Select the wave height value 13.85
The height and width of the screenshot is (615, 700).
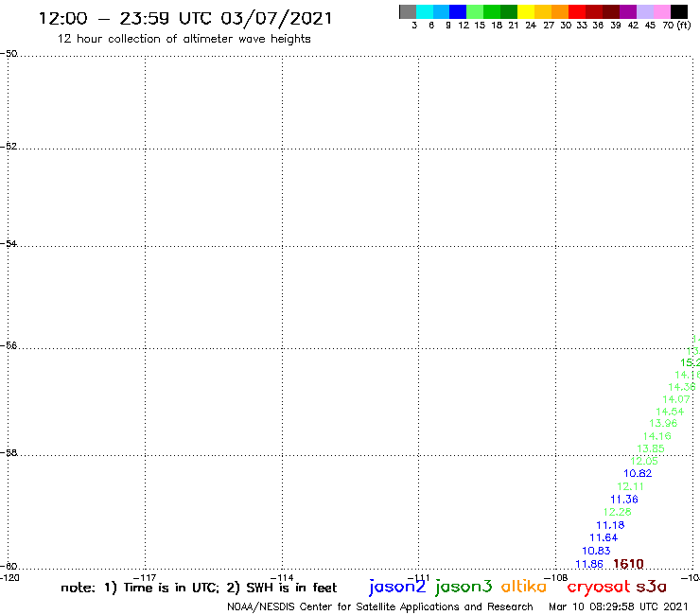pos(651,448)
